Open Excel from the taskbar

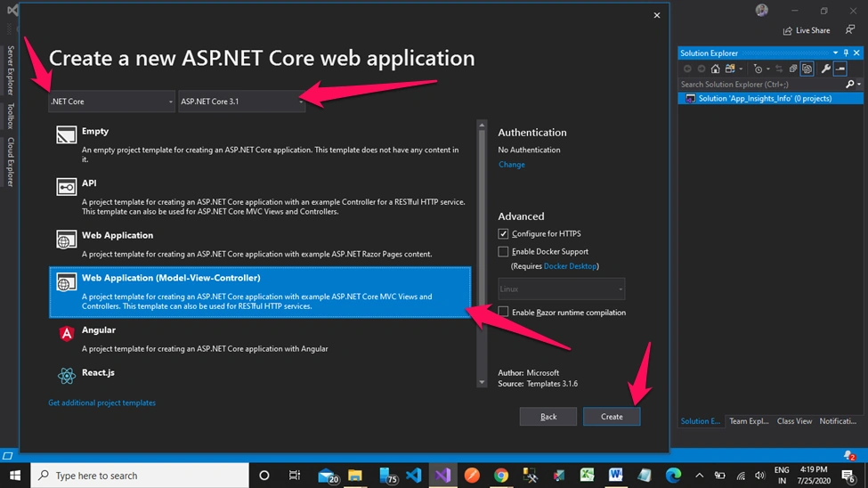tap(587, 475)
